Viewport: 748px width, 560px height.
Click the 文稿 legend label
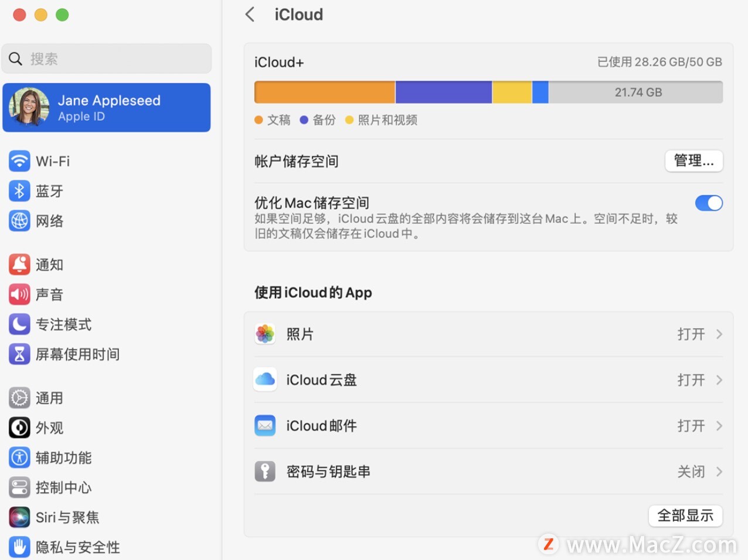(279, 120)
